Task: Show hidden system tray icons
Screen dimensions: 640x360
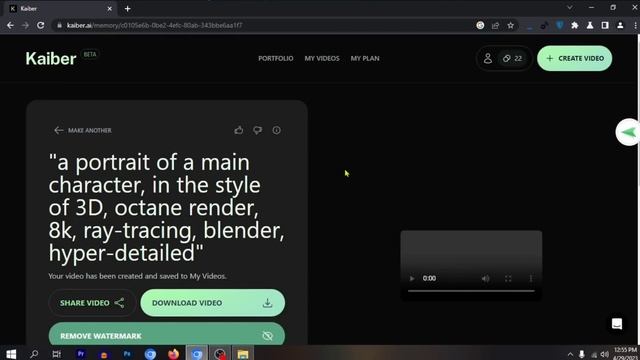Action: click(570, 354)
